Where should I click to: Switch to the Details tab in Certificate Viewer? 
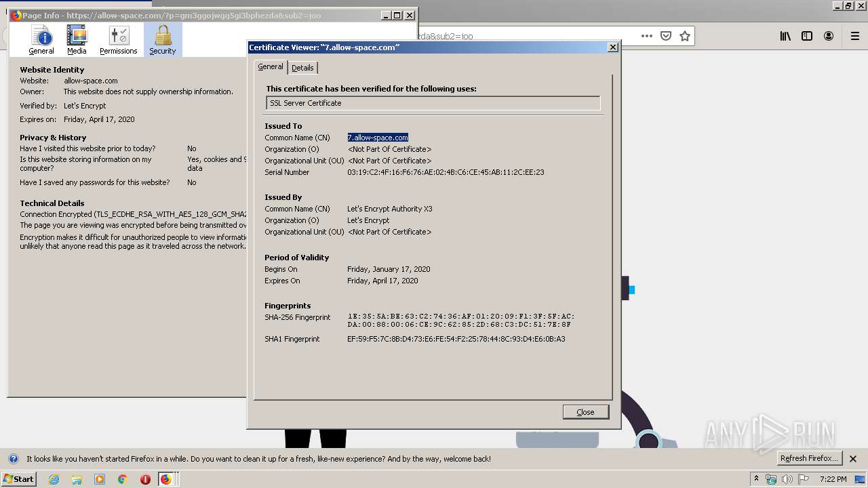coord(302,68)
